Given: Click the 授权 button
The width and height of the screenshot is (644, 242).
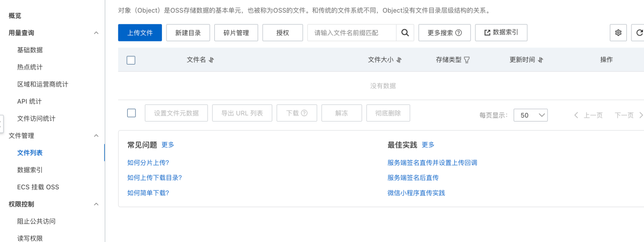Looking at the screenshot, I should click(x=283, y=33).
